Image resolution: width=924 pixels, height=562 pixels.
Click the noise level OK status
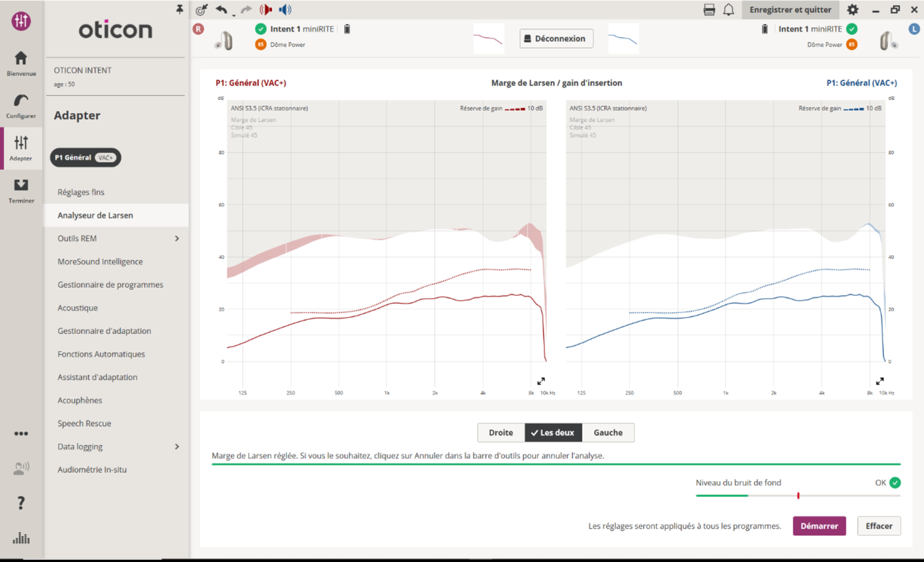coord(888,482)
